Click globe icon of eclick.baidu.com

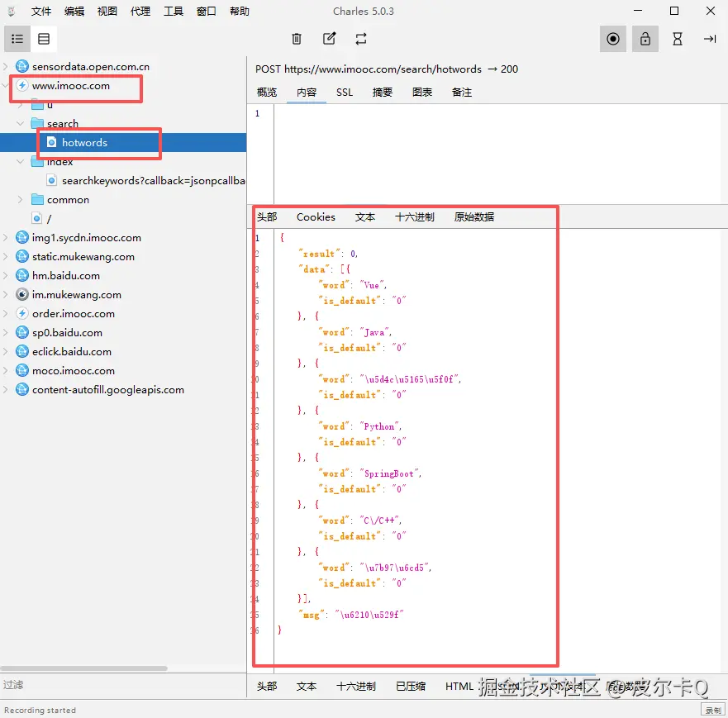coord(21,352)
